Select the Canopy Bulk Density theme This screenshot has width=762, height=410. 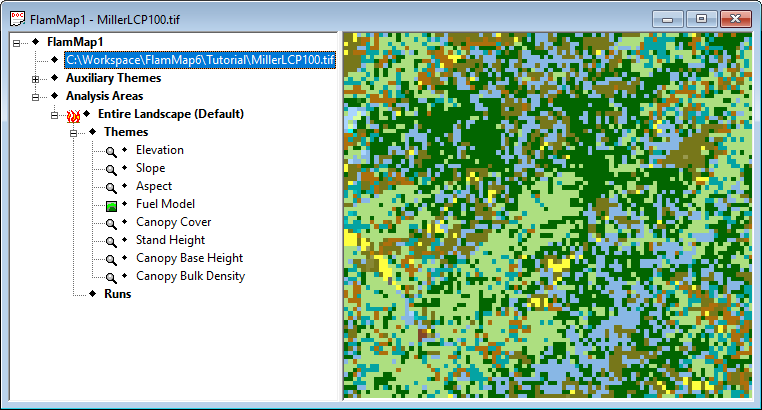(190, 276)
